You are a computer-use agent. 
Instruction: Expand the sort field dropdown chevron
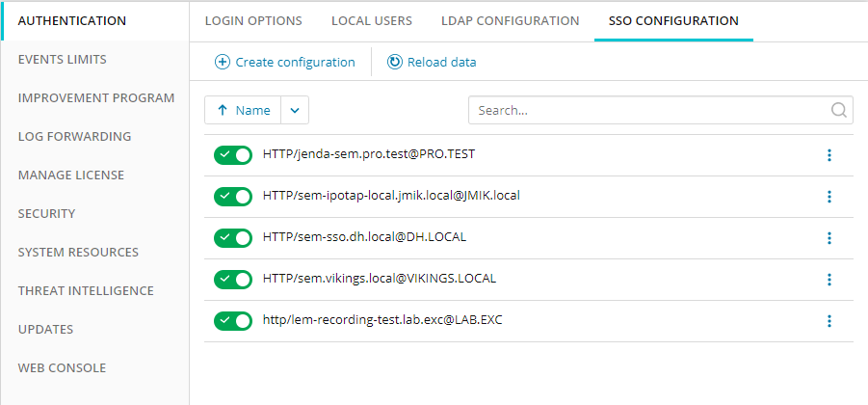(295, 110)
